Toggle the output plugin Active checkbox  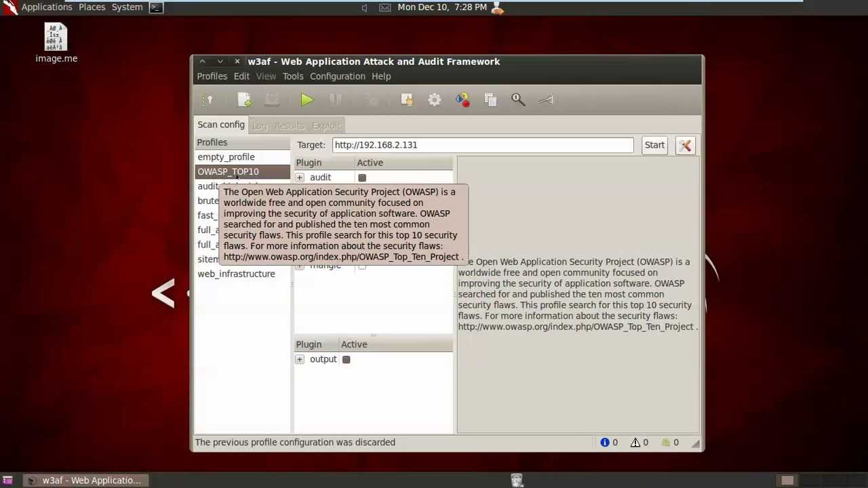[346, 359]
